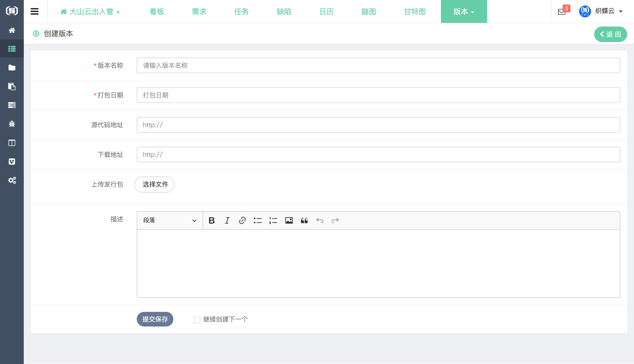Viewport: 634px width, 364px height.
Task: Click the 提交保存 button
Action: tap(155, 319)
